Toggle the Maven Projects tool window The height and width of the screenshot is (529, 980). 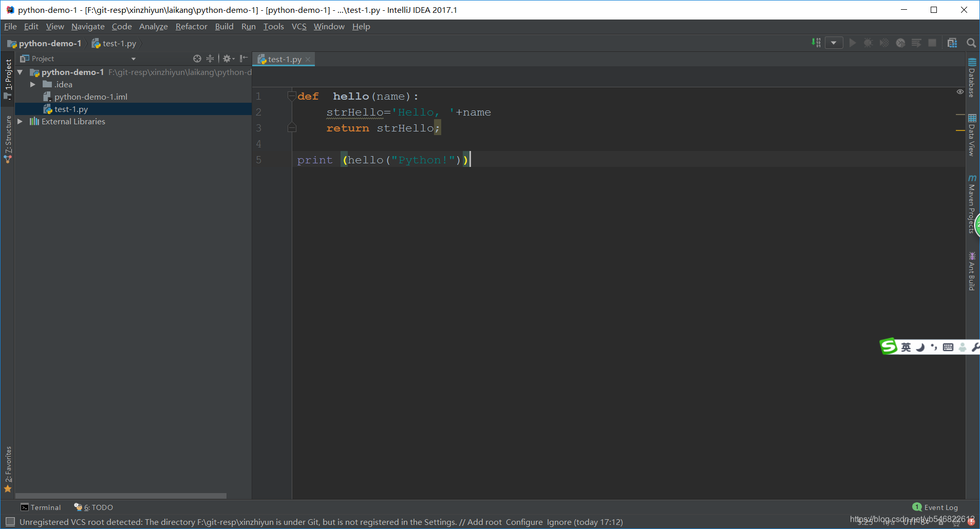pyautogui.click(x=972, y=204)
